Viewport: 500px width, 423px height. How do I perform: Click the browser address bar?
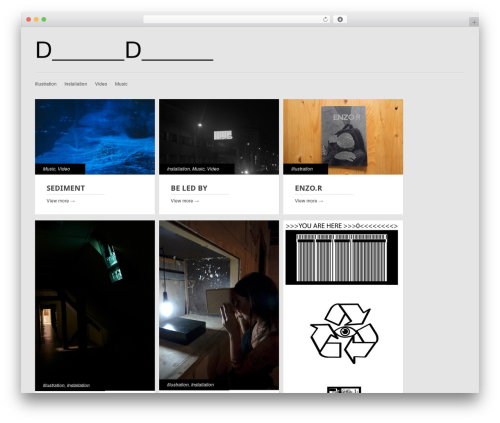[236, 20]
